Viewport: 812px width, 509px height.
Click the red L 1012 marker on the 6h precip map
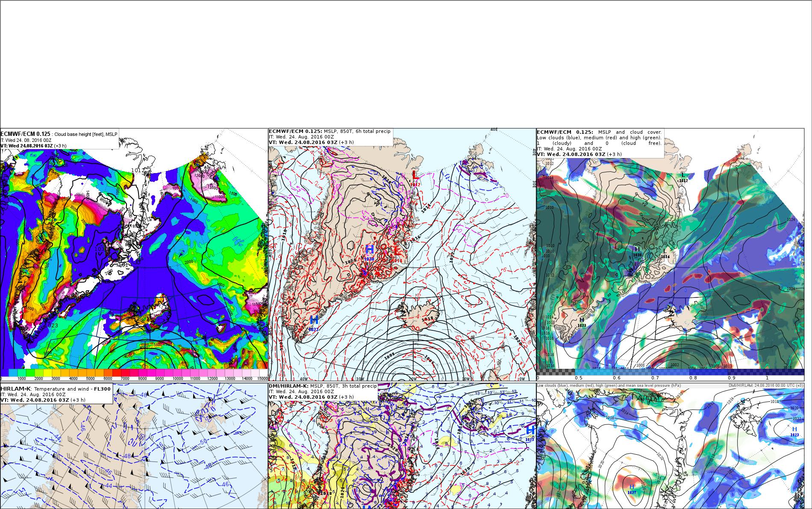[x=415, y=177]
